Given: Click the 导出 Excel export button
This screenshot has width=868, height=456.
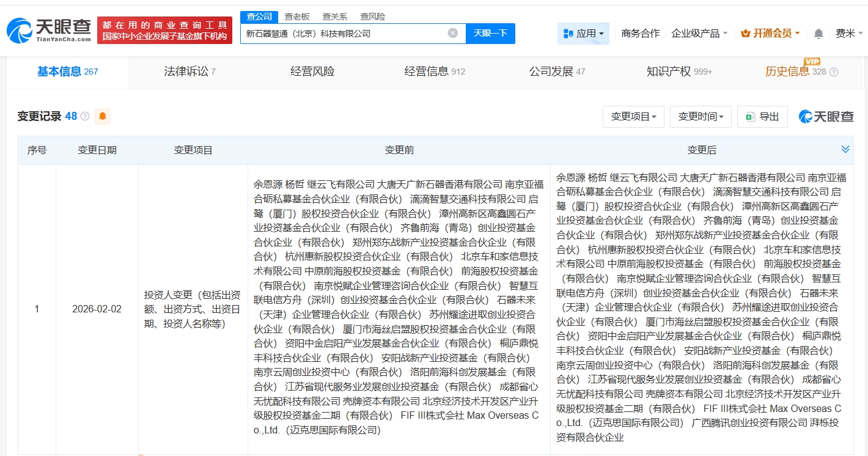Looking at the screenshot, I should coord(762,117).
